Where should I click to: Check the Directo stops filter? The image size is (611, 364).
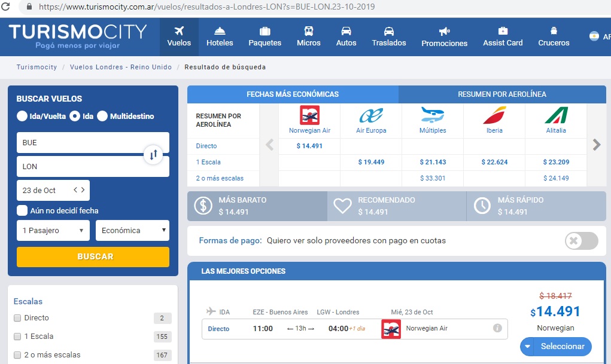(17, 318)
